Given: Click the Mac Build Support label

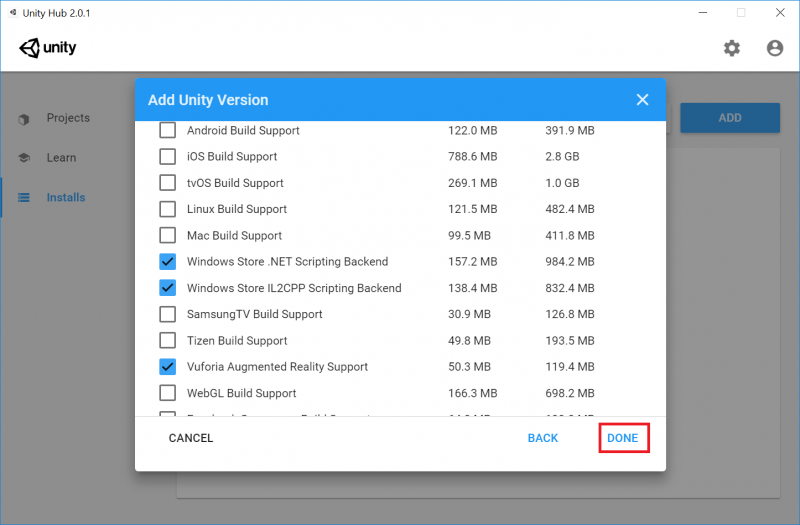Looking at the screenshot, I should pyautogui.click(x=234, y=235).
